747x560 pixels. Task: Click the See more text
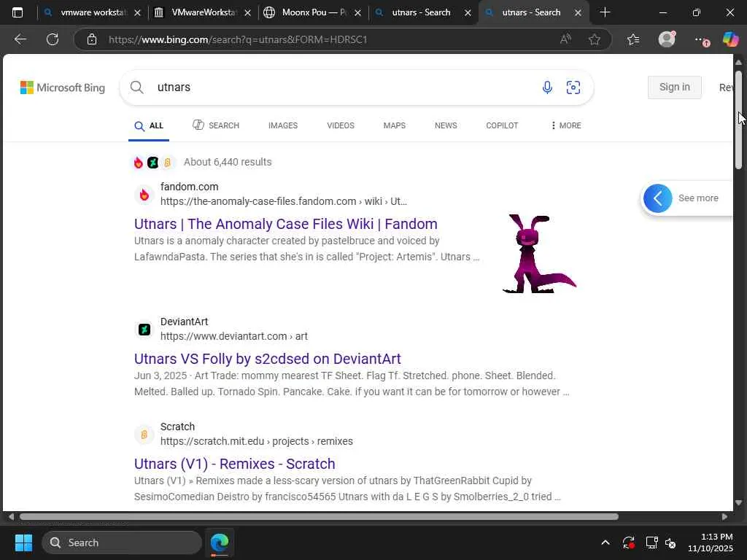pyautogui.click(x=698, y=198)
